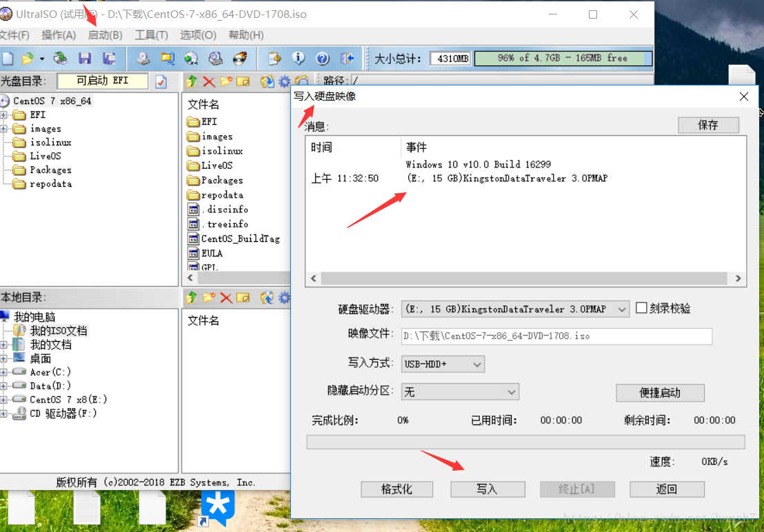Click the New file toolbar icon
Viewport: 764px width, 532px height.
pos(8,59)
